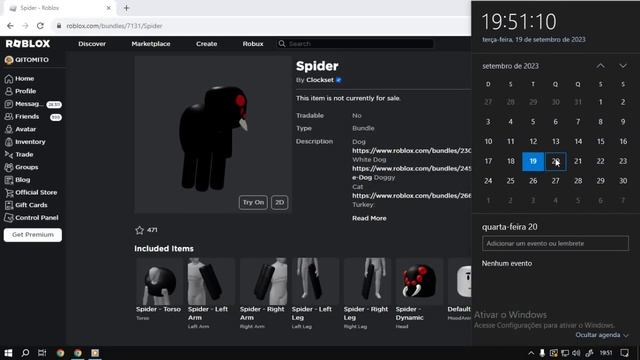Click the volume icon in system tray
This screenshot has height=360, width=640.
tap(576, 353)
